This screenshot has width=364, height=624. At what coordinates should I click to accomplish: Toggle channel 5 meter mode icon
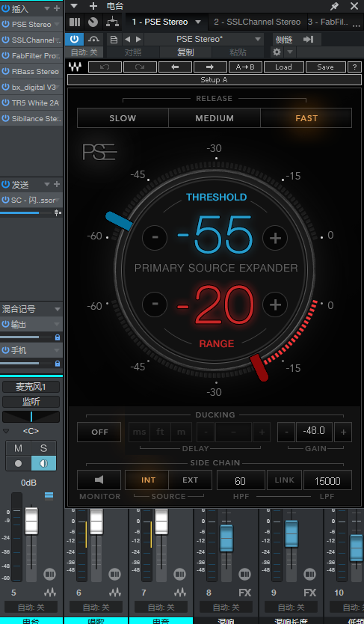click(49, 575)
